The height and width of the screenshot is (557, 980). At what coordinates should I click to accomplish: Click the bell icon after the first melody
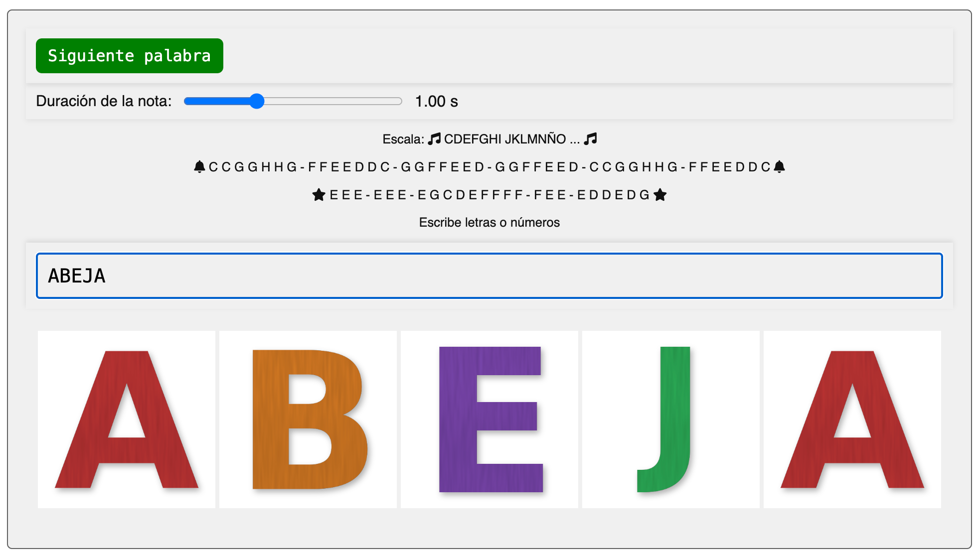click(x=780, y=166)
